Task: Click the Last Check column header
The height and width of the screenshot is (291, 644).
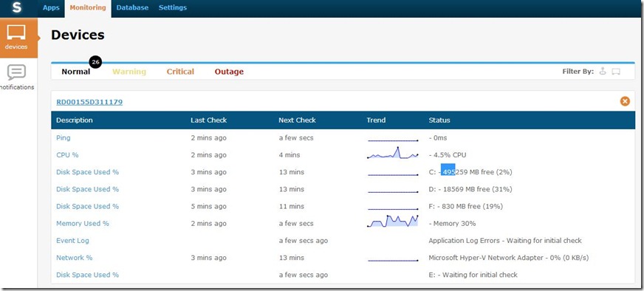Action: click(x=209, y=120)
